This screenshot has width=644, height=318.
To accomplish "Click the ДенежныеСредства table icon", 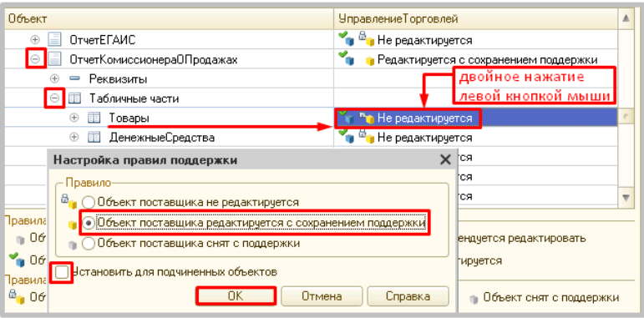I will tap(94, 138).
